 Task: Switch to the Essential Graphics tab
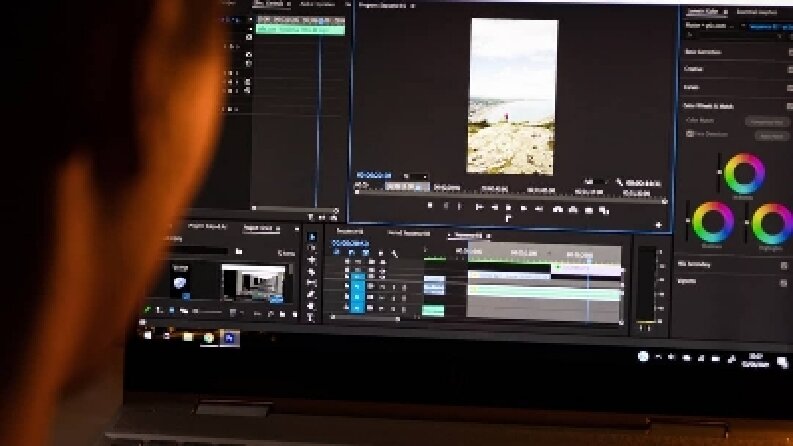point(757,12)
